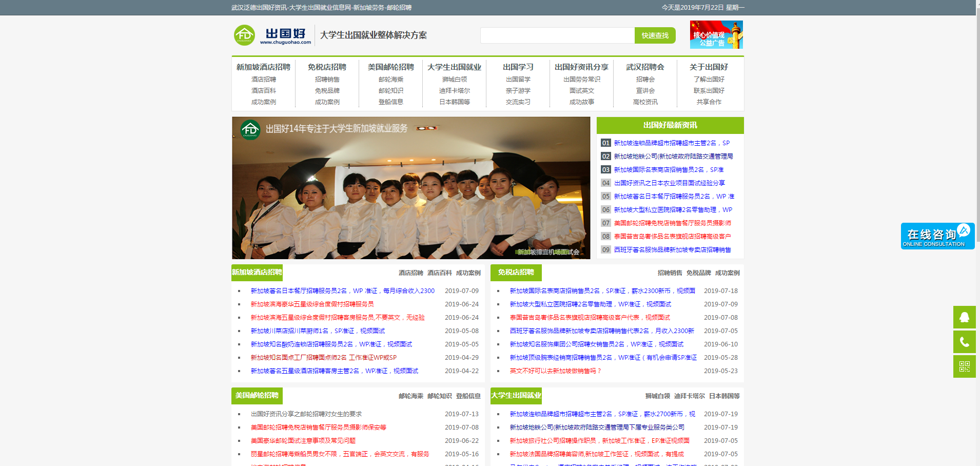This screenshot has width=980, height=466.
Task: Open the 武汉招聘会 main menu
Action: pyautogui.click(x=645, y=67)
